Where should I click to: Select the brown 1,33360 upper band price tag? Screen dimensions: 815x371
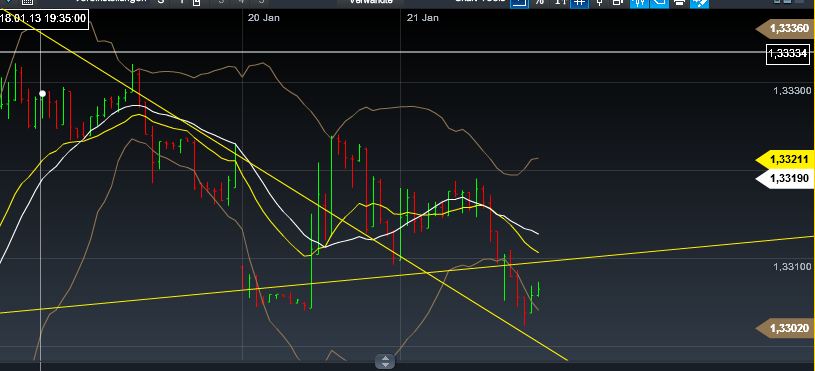coord(786,29)
